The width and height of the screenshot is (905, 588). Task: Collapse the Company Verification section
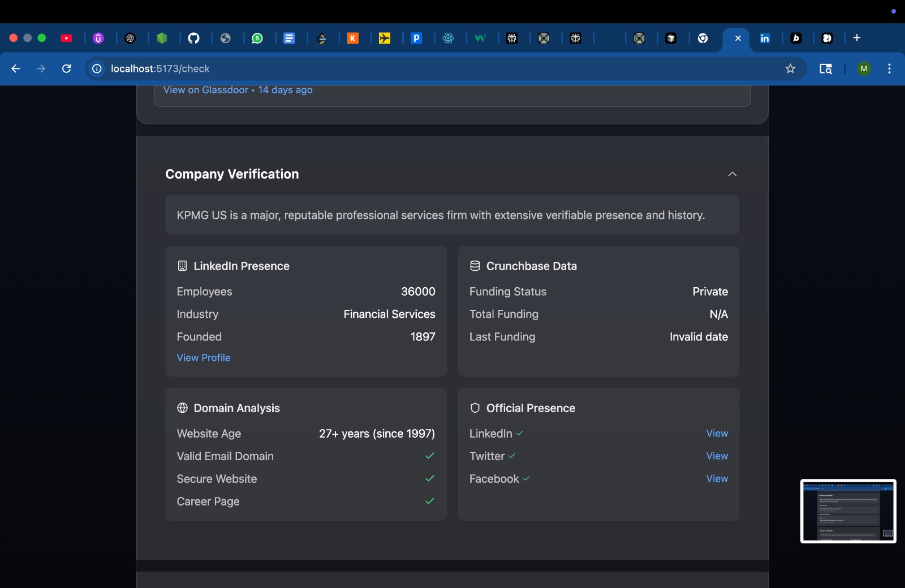point(732,174)
